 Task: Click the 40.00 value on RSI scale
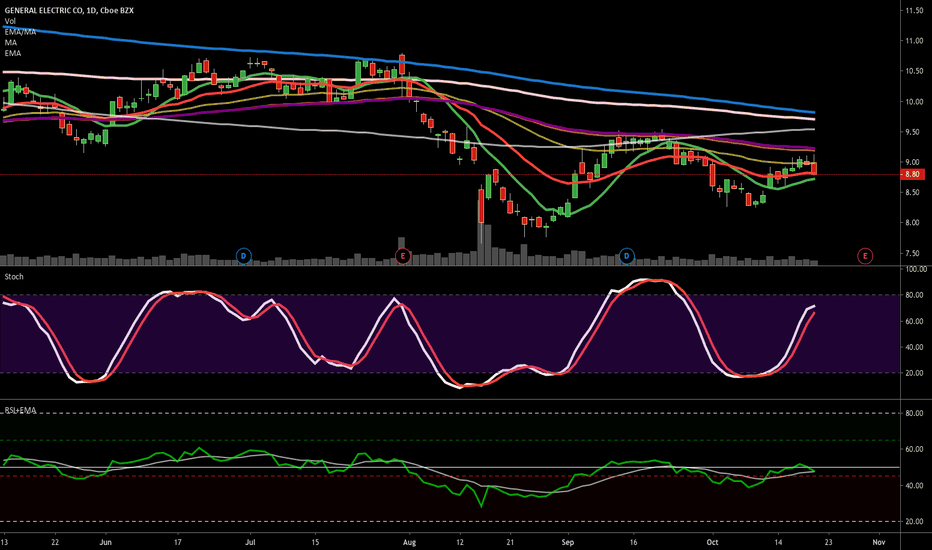pyautogui.click(x=914, y=485)
